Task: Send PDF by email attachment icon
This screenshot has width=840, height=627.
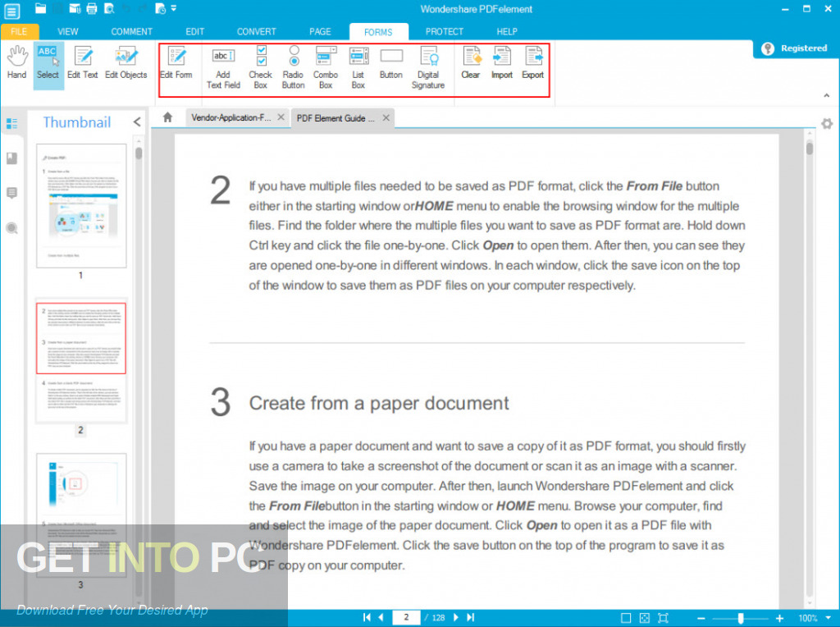Action: pos(75,8)
